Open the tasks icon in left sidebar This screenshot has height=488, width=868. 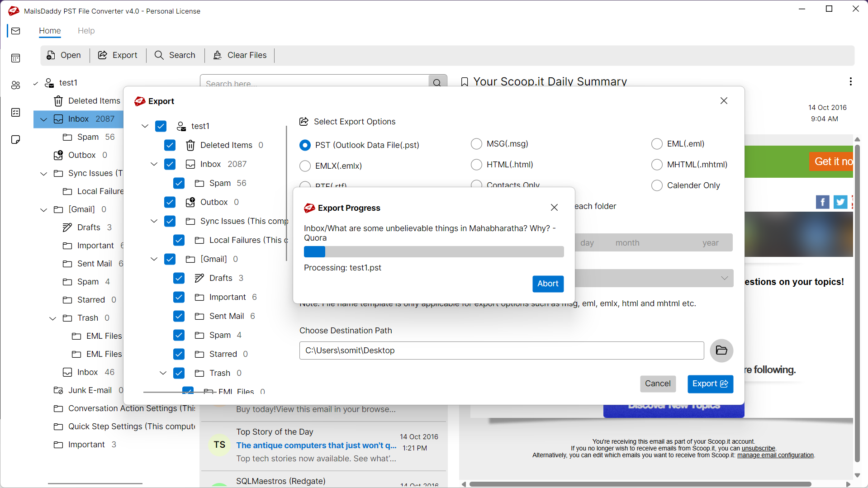click(16, 112)
